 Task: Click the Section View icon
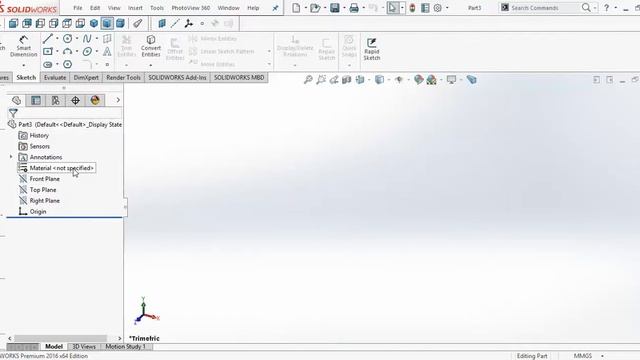point(347,80)
